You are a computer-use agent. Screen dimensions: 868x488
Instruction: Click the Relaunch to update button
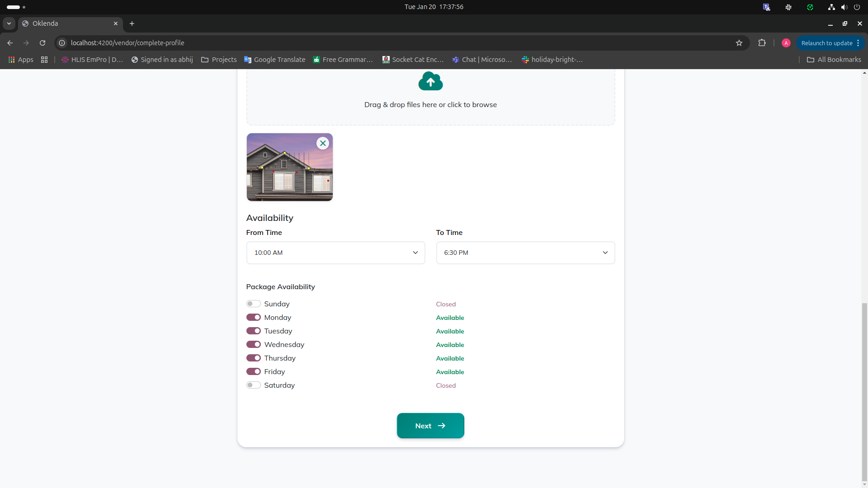[x=826, y=43]
